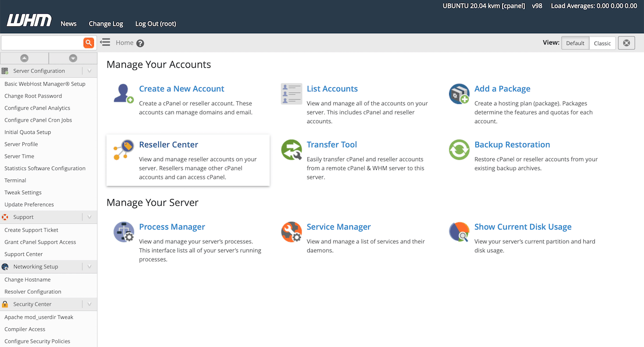Click the Security Center lock icon

(x=5, y=304)
